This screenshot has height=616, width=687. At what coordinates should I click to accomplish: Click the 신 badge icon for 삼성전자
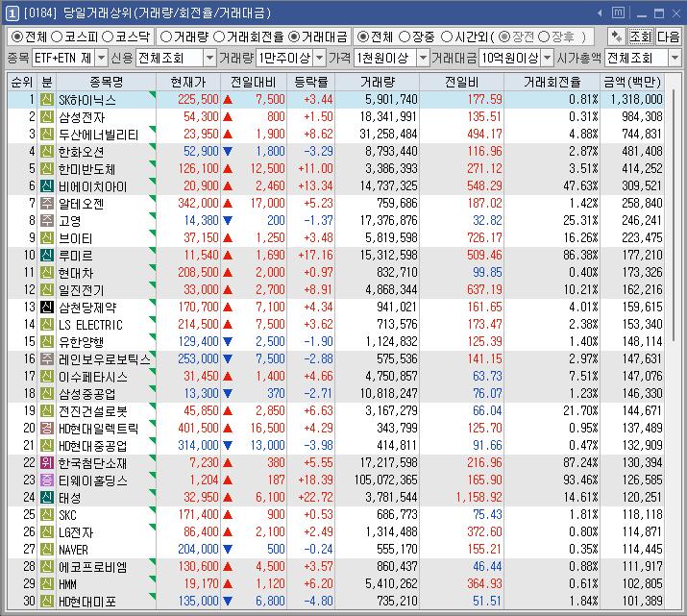[x=47, y=117]
